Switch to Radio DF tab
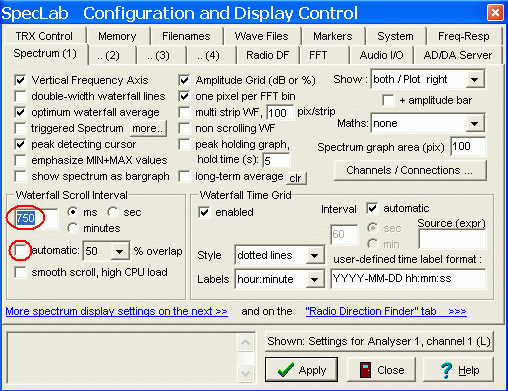The height and width of the screenshot is (391, 508). [267, 55]
